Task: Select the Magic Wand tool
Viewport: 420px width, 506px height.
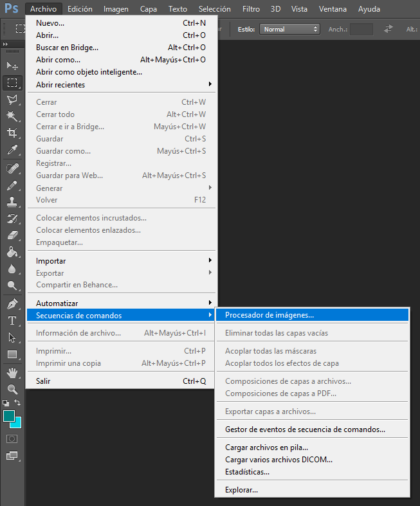Action: pyautogui.click(x=12, y=116)
